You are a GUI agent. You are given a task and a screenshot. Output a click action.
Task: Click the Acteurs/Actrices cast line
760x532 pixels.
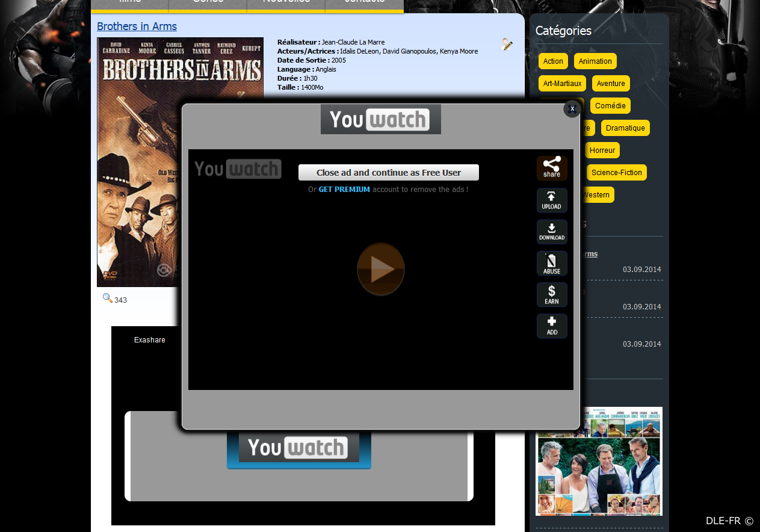point(378,51)
